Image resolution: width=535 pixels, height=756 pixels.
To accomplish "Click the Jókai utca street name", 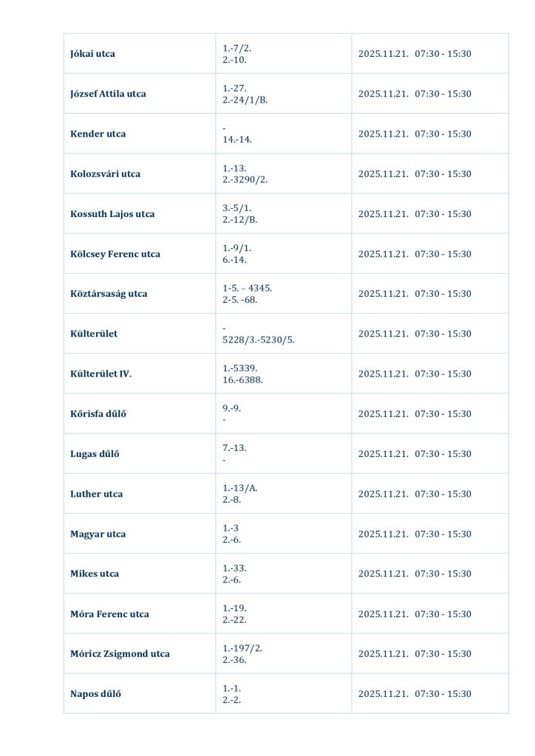I will [92, 54].
